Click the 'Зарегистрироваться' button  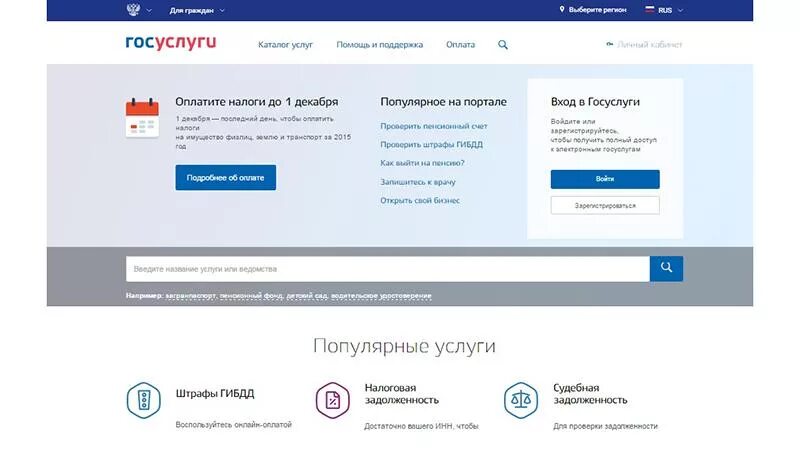[605, 206]
